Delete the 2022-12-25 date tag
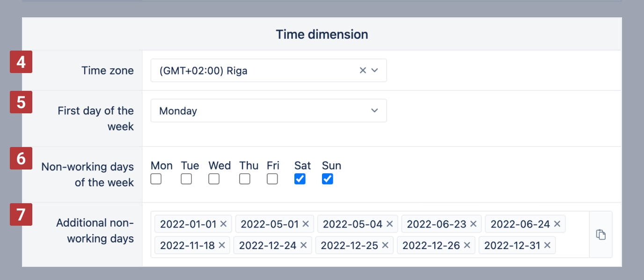Image resolution: width=644 pixels, height=280 pixels. click(385, 245)
